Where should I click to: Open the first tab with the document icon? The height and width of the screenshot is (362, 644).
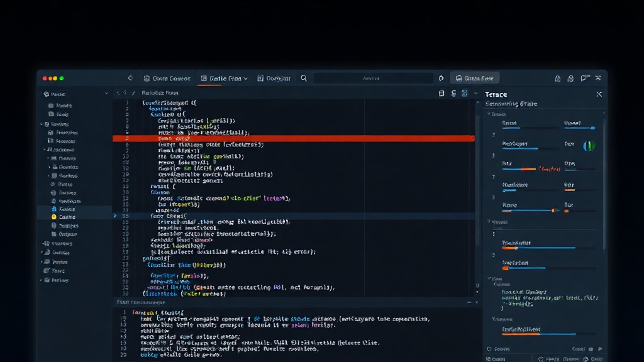pyautogui.click(x=167, y=79)
